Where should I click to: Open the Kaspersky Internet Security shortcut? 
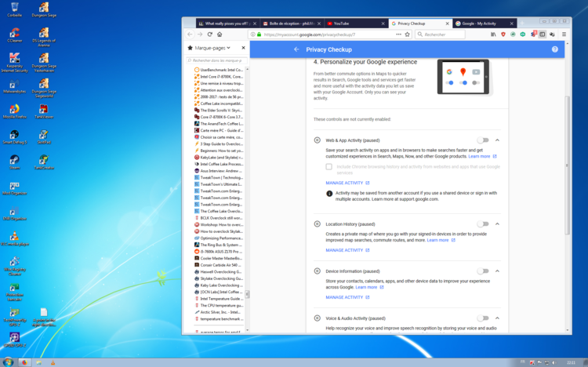click(x=15, y=62)
